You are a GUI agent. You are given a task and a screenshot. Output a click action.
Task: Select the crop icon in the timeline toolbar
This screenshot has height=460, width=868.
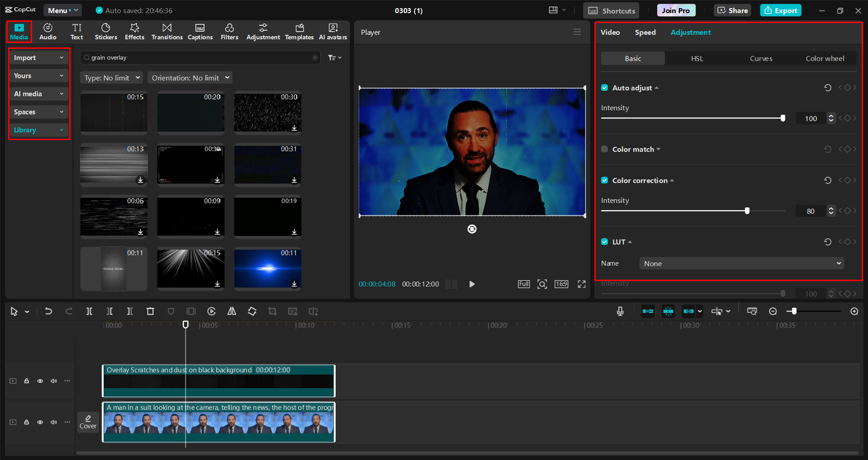pyautogui.click(x=272, y=311)
